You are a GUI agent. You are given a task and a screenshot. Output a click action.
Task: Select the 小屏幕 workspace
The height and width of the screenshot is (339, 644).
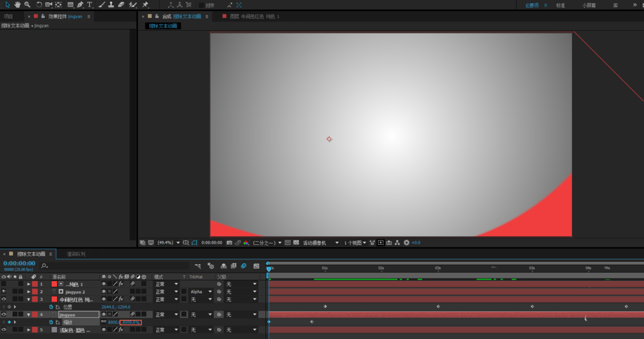pos(589,5)
